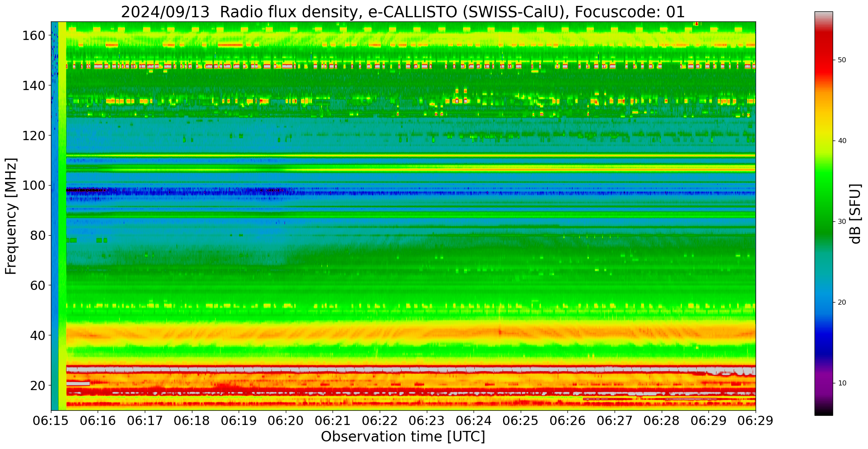Click the 50 tick label on the colorbar
This screenshot has height=449, width=868.
click(x=842, y=60)
